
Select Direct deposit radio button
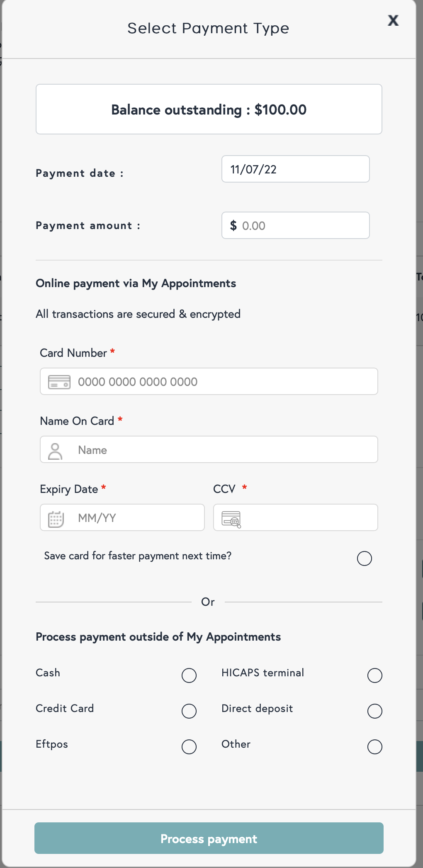[374, 711]
